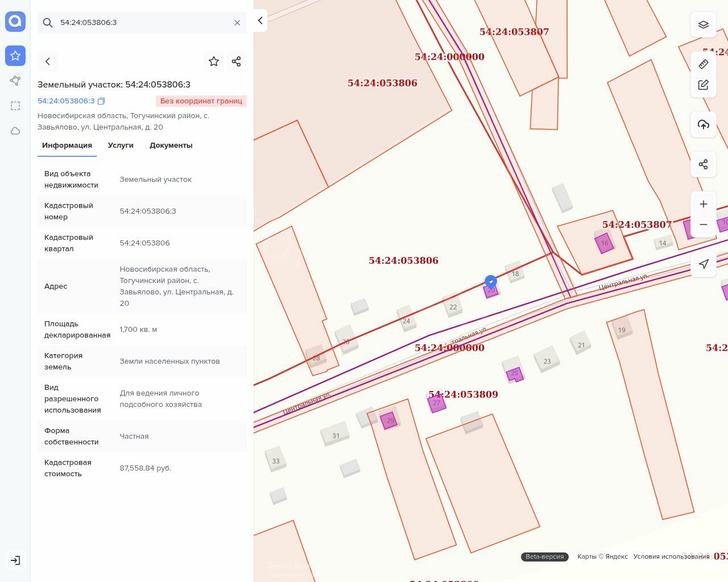Open the map layers panel

point(703,24)
